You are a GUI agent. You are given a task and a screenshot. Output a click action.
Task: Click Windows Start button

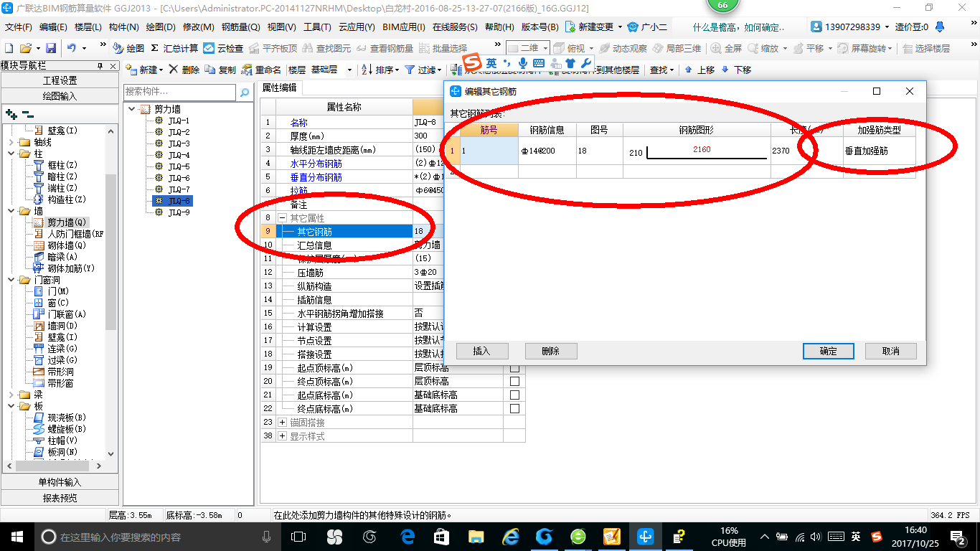[x=16, y=537]
